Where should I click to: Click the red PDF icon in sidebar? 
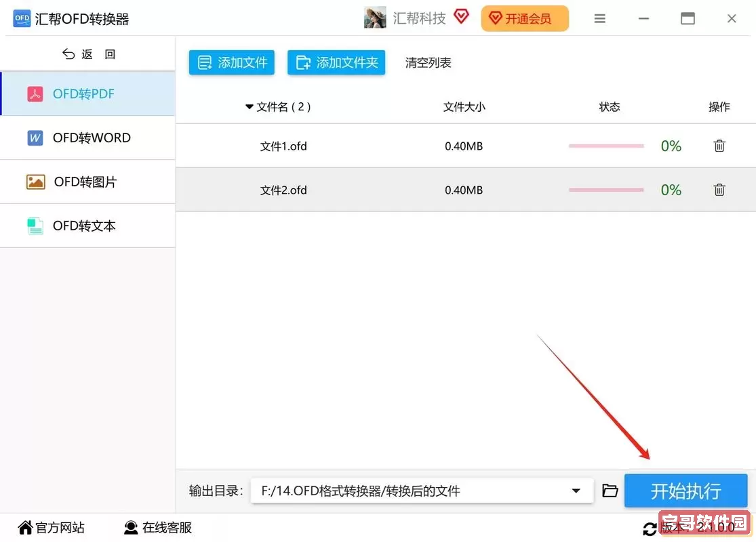(35, 94)
